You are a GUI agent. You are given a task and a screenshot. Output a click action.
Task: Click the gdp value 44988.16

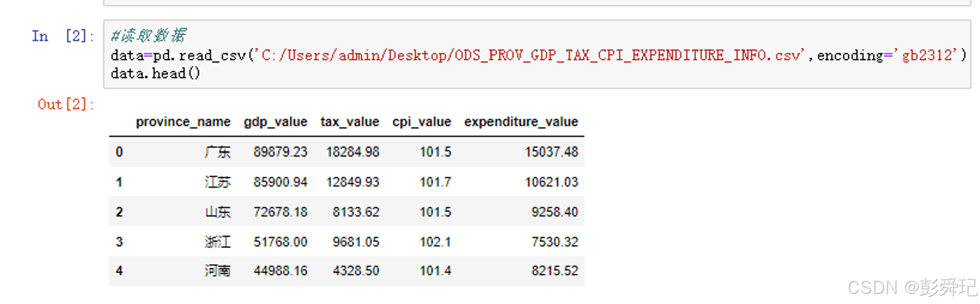point(280,271)
